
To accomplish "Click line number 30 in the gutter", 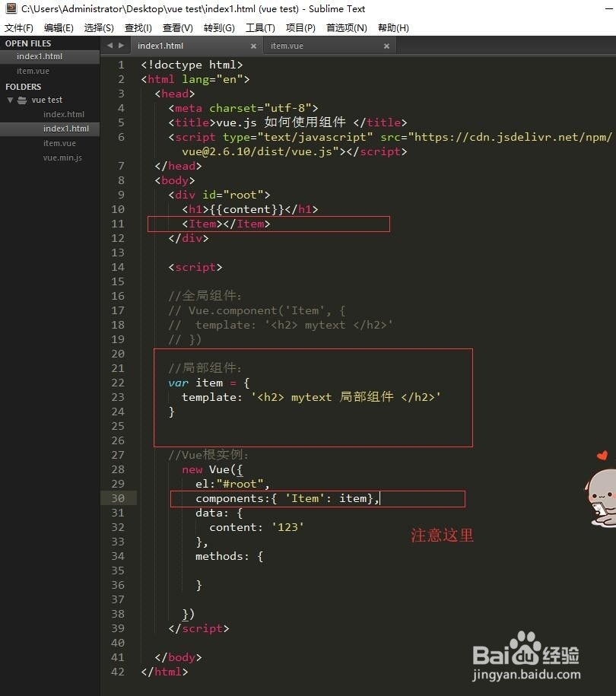I will (x=118, y=498).
